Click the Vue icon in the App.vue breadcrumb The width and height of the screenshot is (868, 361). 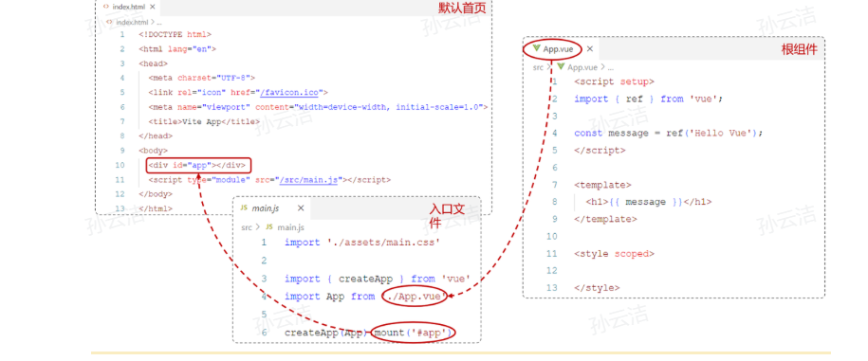(x=561, y=67)
